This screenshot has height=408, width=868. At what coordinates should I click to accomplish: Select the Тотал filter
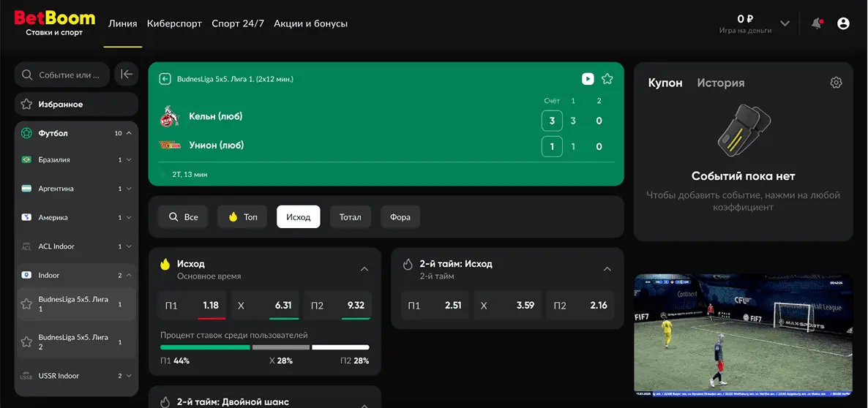[x=351, y=217]
